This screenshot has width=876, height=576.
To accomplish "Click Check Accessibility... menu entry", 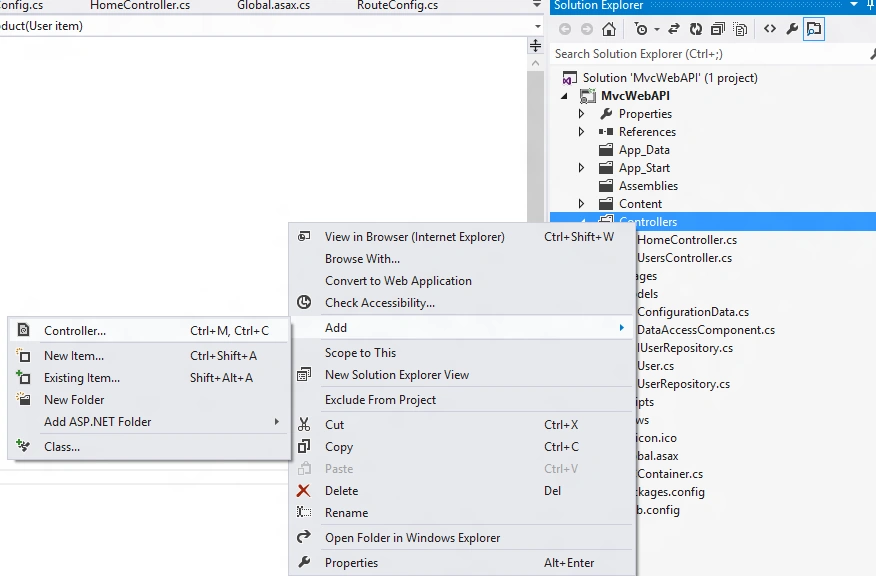I will point(462,303).
